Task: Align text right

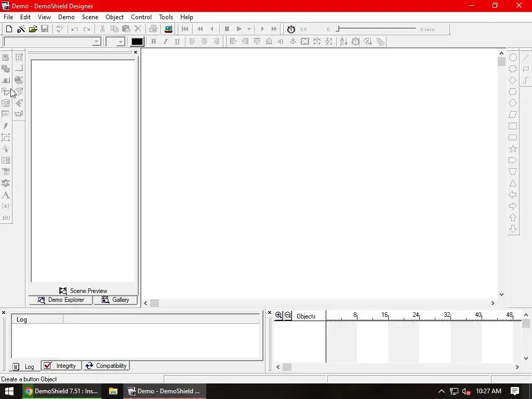Action: [x=216, y=42]
